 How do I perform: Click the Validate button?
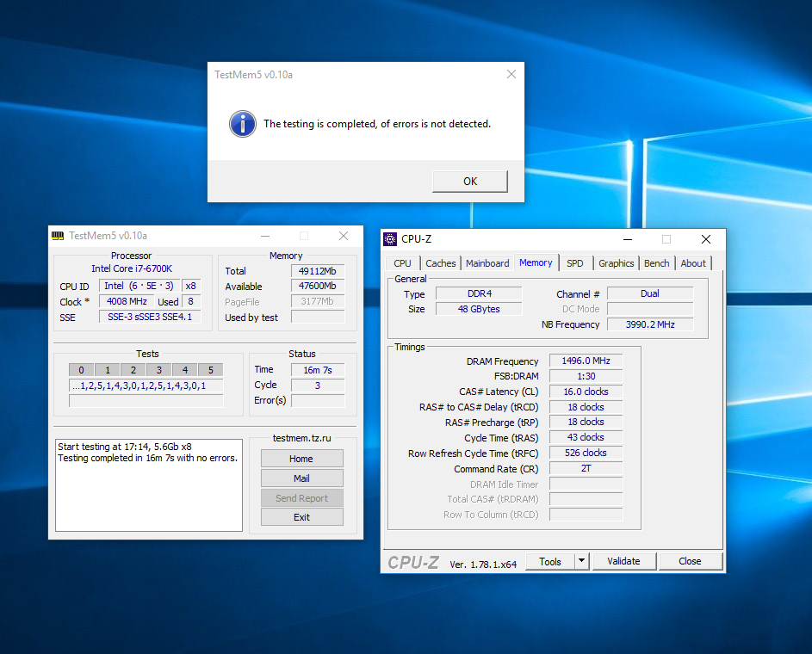(x=624, y=561)
